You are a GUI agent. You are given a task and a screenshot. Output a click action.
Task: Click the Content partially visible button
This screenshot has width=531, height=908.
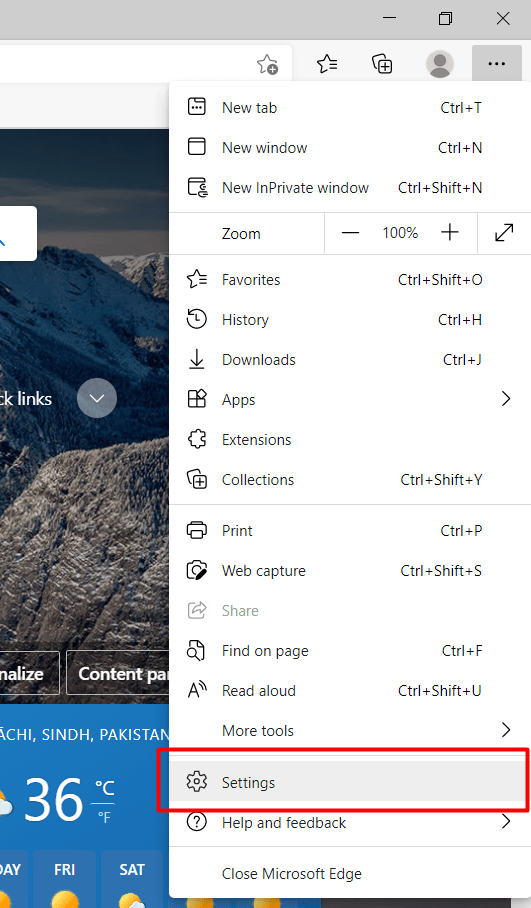118,673
